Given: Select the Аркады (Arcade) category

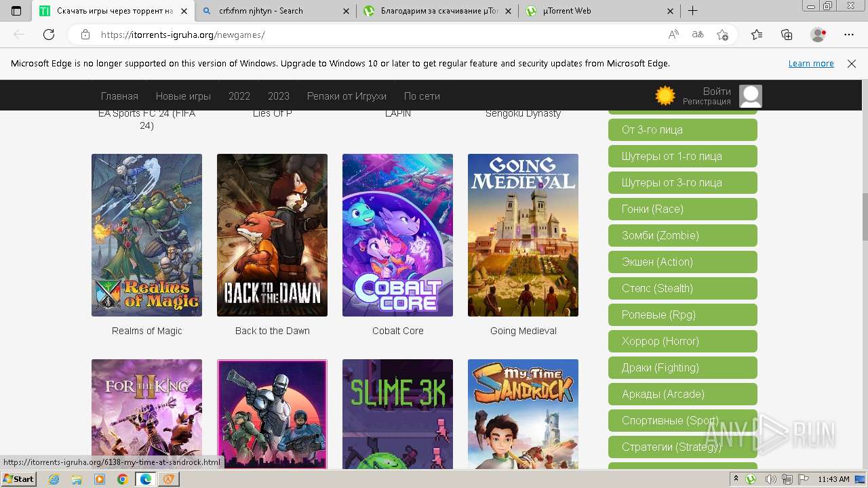Looking at the screenshot, I should 683,394.
